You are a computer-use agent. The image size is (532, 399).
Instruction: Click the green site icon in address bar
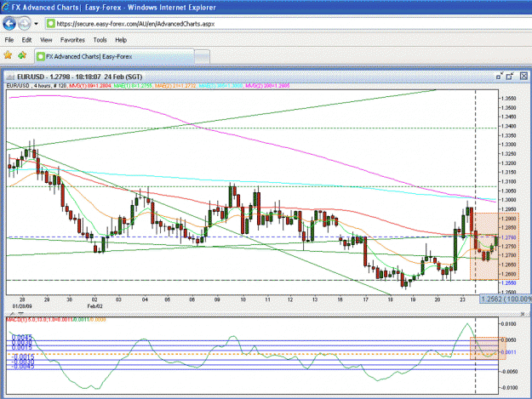(x=51, y=24)
